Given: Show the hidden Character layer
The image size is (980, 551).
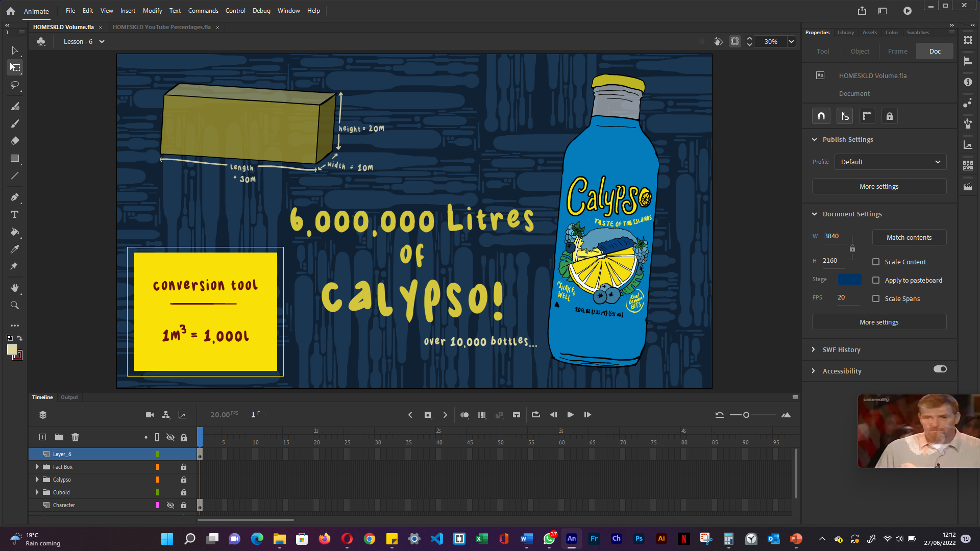Looking at the screenshot, I should click(x=170, y=505).
